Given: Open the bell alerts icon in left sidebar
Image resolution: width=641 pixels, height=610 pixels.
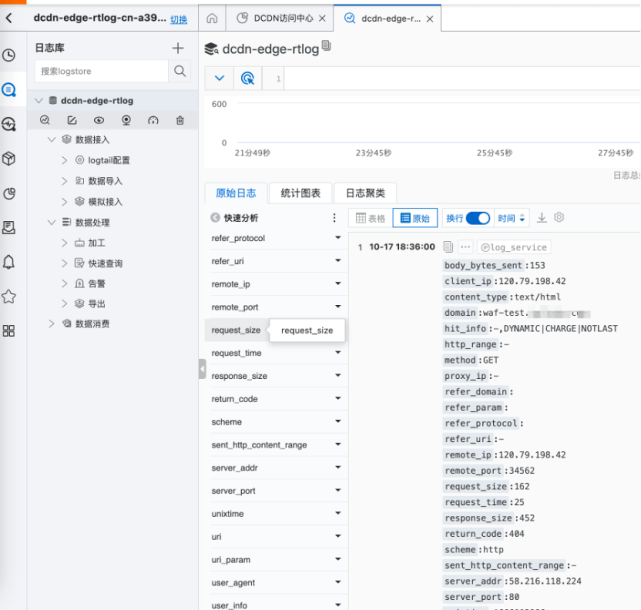Looking at the screenshot, I should 9,262.
